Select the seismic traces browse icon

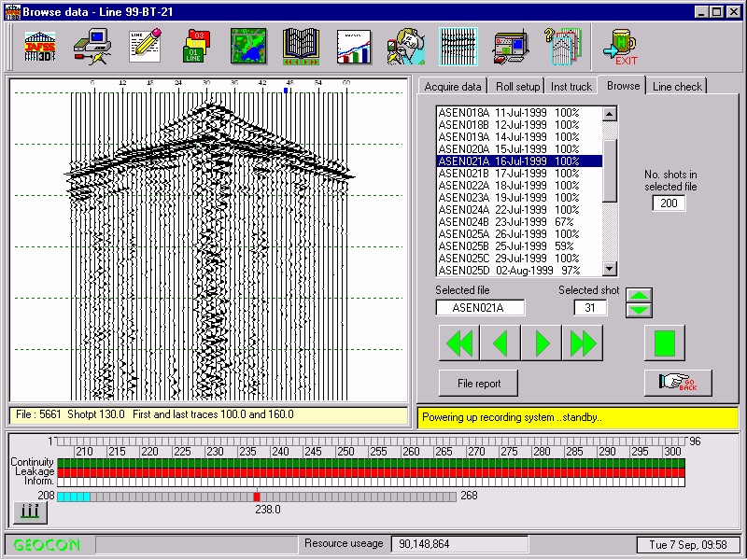click(x=458, y=47)
